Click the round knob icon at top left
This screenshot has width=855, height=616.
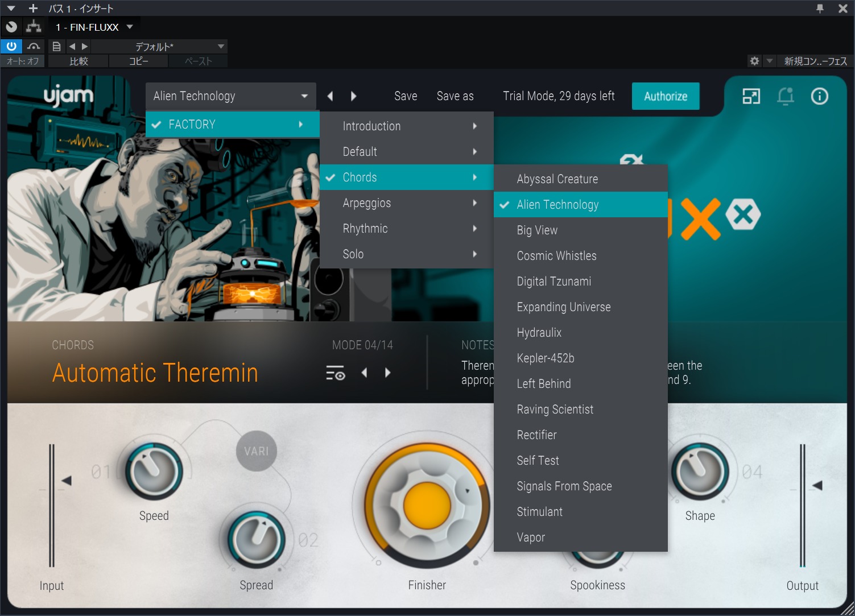(11, 26)
